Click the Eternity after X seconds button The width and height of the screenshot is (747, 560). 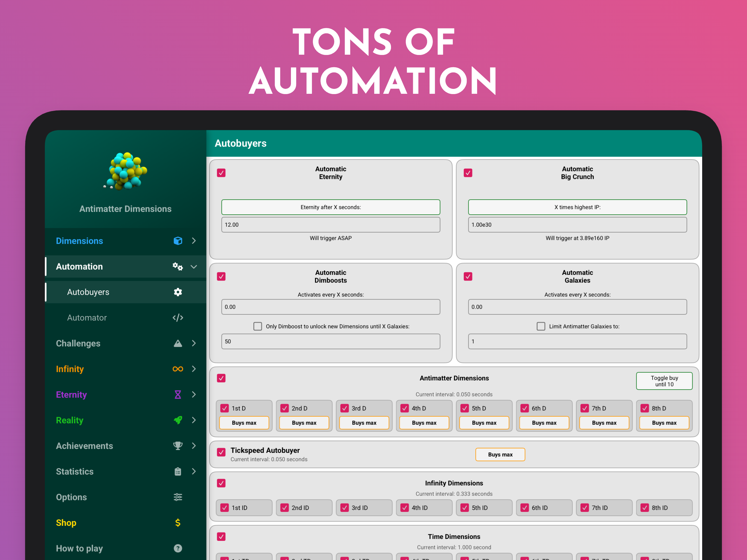[x=331, y=207]
